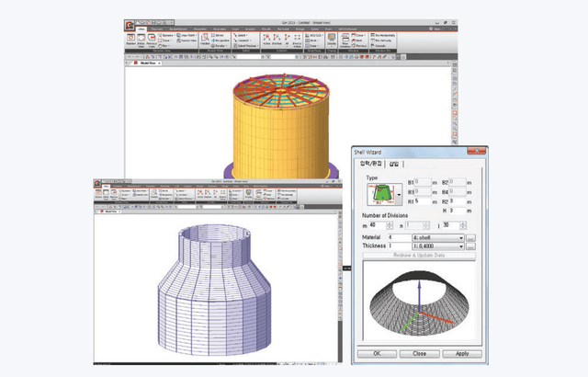Click the H height input field
This screenshot has width=588, height=377.
tap(459, 210)
